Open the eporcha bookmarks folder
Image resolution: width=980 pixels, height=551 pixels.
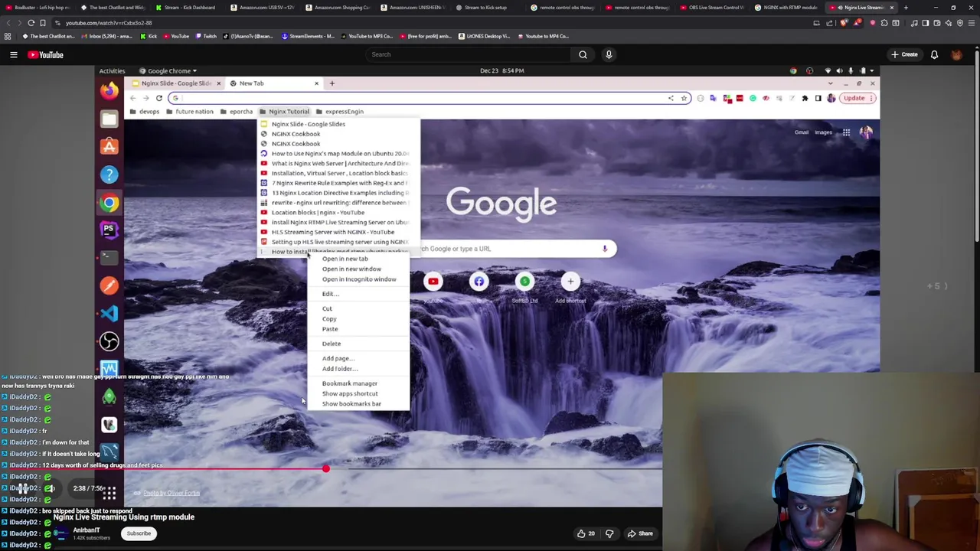pos(236,112)
